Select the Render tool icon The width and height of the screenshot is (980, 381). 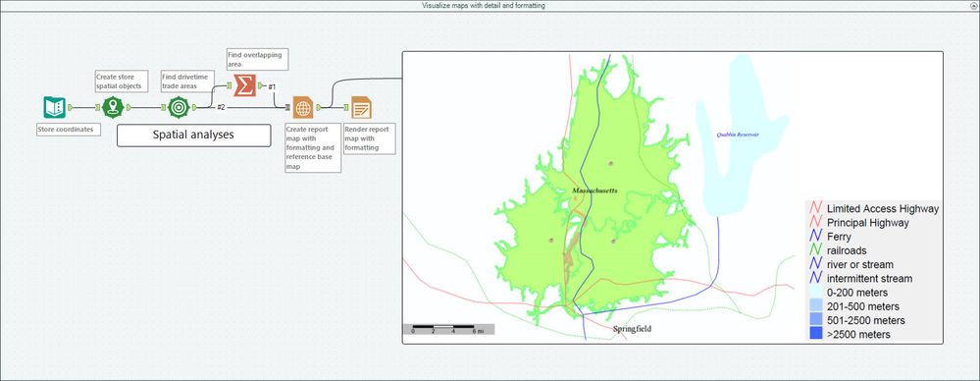(361, 108)
